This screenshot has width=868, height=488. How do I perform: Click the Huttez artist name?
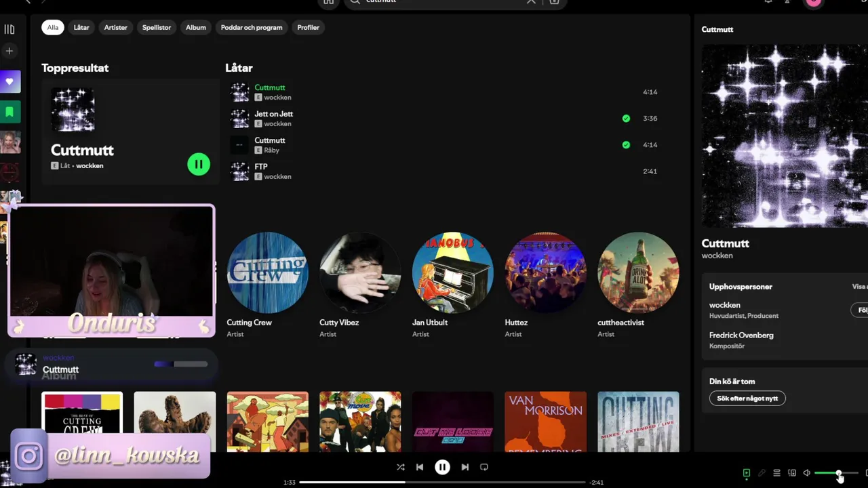point(516,323)
